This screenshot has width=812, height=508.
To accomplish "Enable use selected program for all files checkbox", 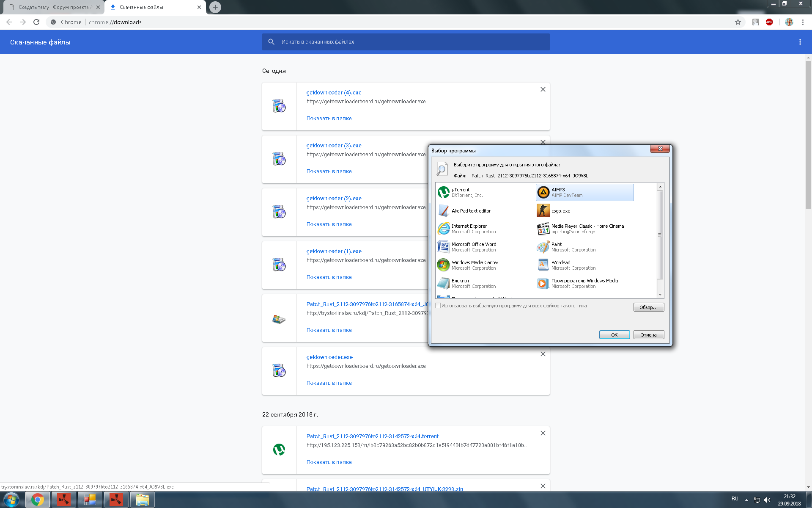I will click(438, 306).
